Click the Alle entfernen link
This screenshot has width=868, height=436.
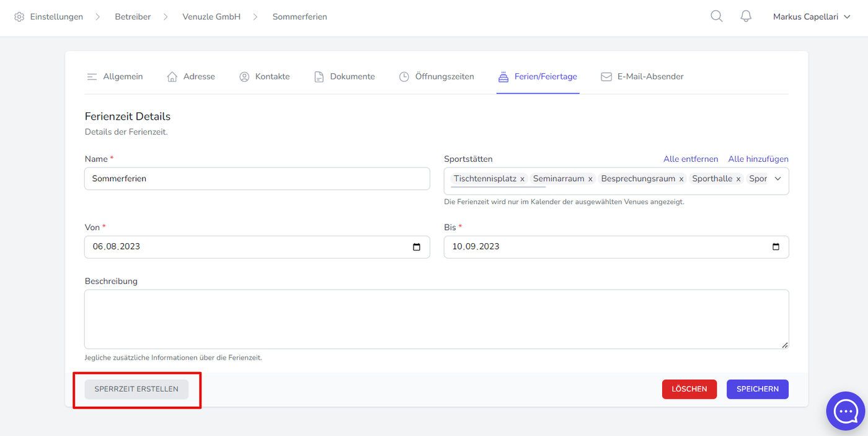coord(691,159)
